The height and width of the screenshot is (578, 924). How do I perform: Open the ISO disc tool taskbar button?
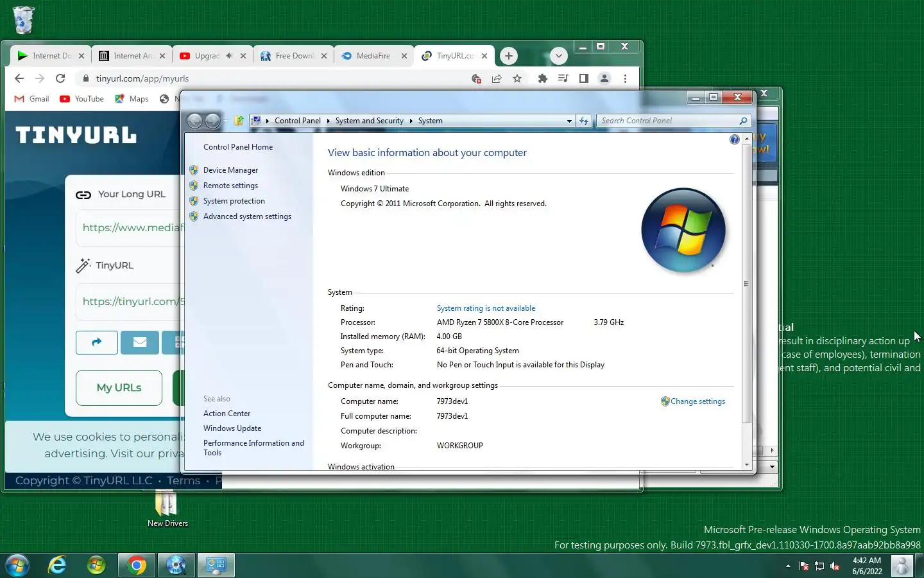click(x=176, y=565)
